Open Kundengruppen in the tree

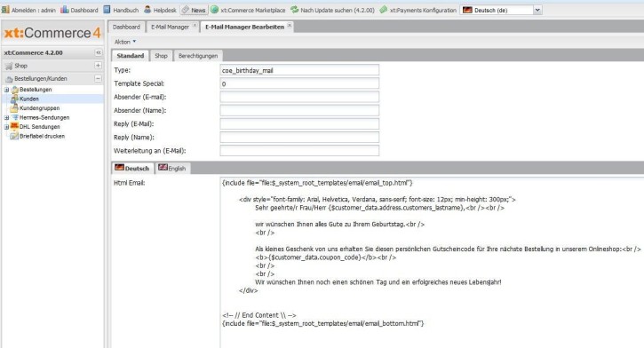click(39, 108)
